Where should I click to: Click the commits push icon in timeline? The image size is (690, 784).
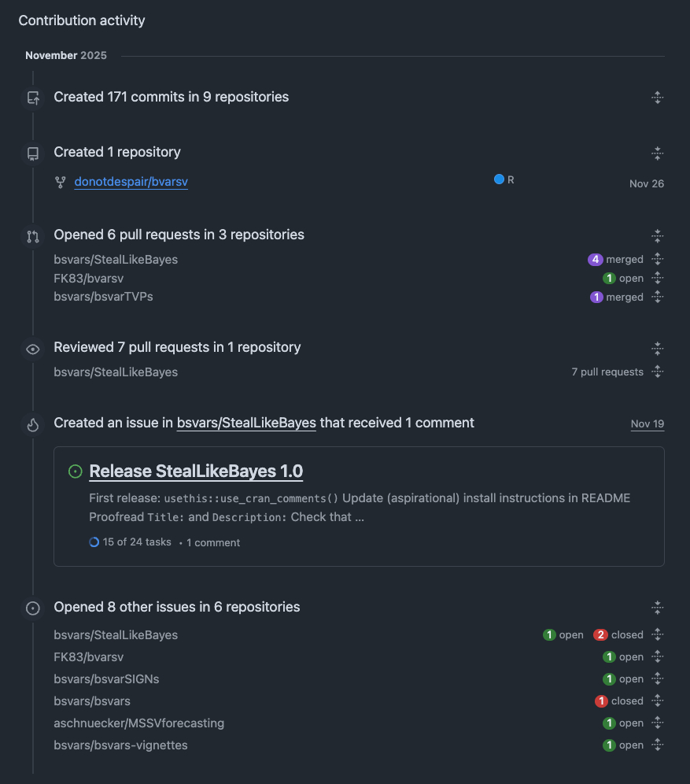click(x=33, y=98)
